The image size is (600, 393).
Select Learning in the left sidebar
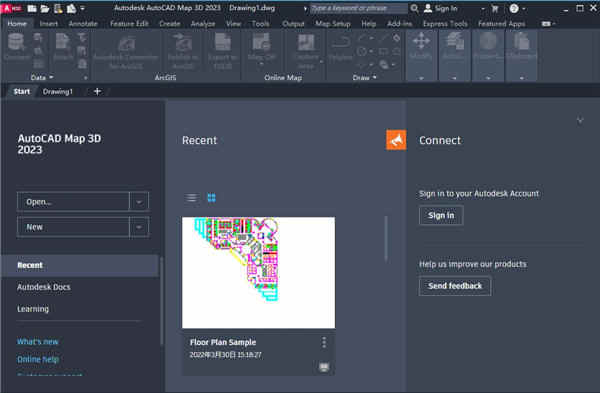(x=33, y=309)
